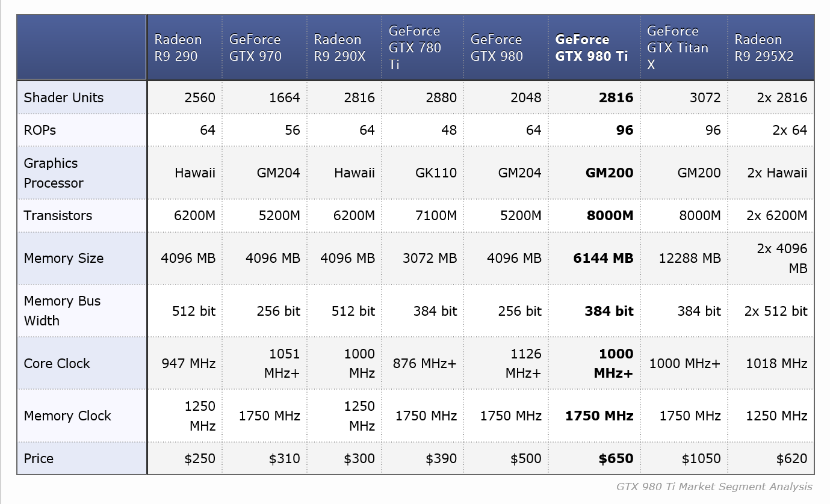Click the GTX 980 Ti Market Segment Analysis caption
Screen dimensions: 830x504
coord(714,487)
